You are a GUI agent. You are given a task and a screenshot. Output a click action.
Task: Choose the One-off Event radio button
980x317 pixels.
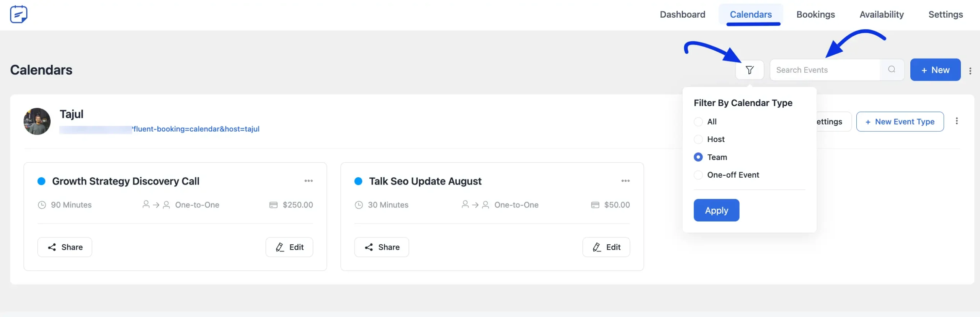(698, 175)
